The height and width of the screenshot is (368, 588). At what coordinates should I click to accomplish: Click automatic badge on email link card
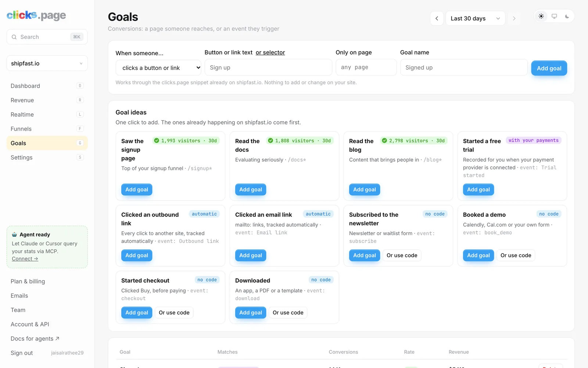click(318, 214)
